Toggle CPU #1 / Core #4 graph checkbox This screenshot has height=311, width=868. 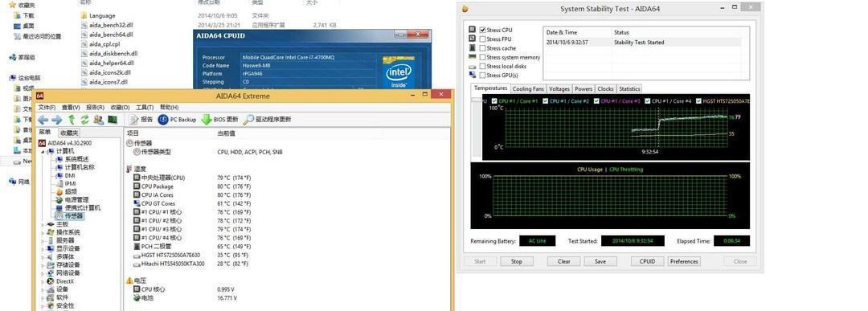point(649,101)
